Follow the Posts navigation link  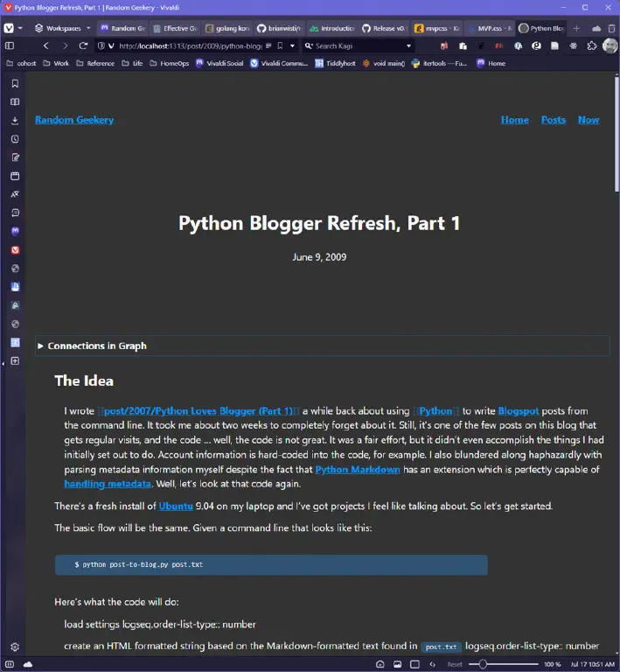click(x=554, y=120)
